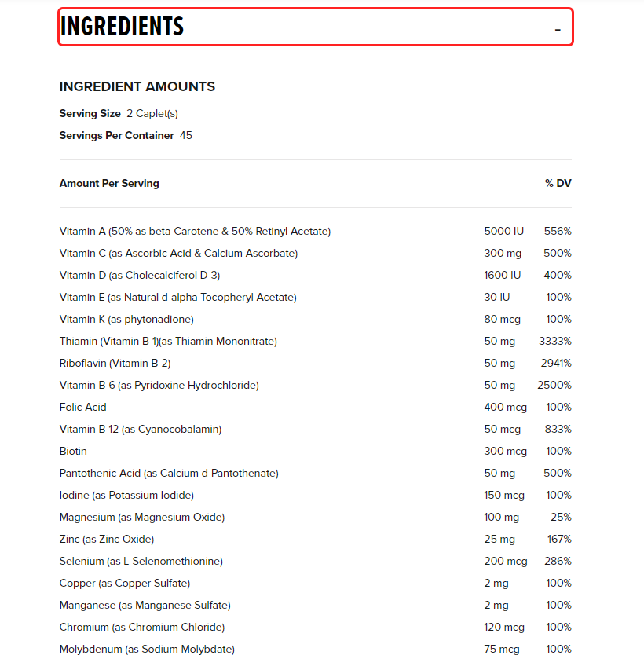The height and width of the screenshot is (666, 644).
Task: Click the Selenium 200 mcg amount
Action: 506,562
